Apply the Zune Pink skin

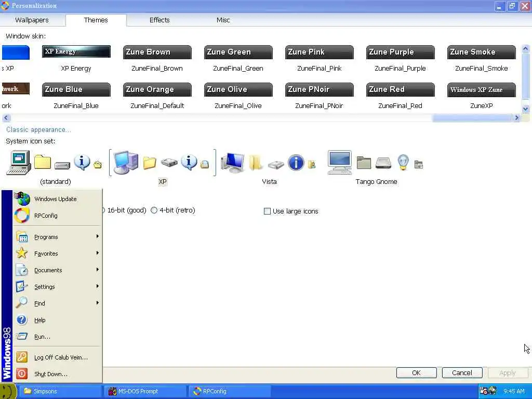coord(320,52)
